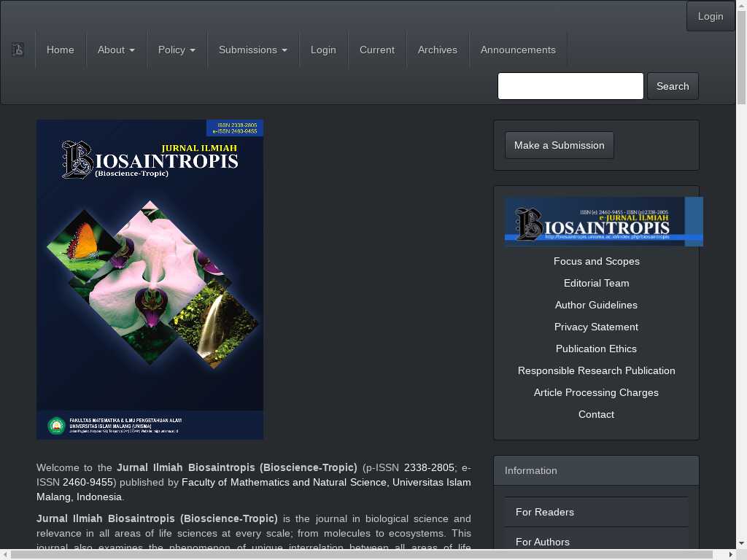Viewport: 747px width, 560px height.
Task: Expand the About dropdown menu
Action: click(116, 50)
